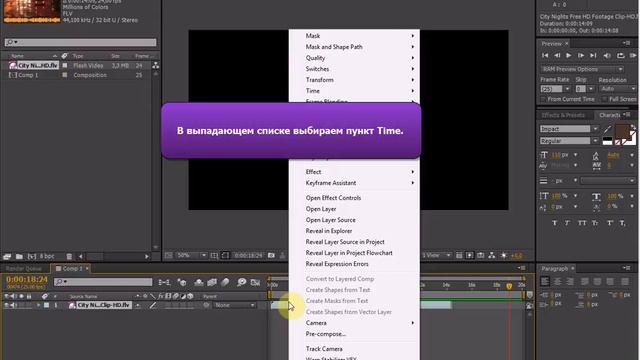Open Mask submenu in context menu

click(x=354, y=36)
